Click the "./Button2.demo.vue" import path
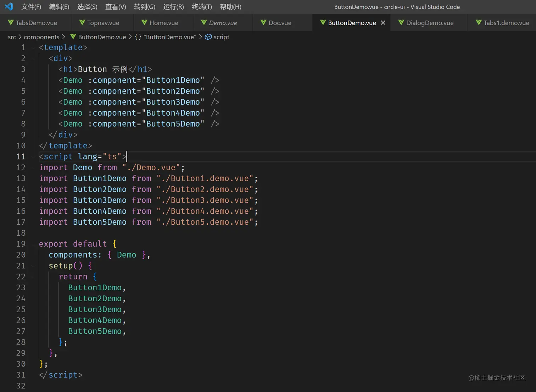The width and height of the screenshot is (536, 392). point(205,189)
